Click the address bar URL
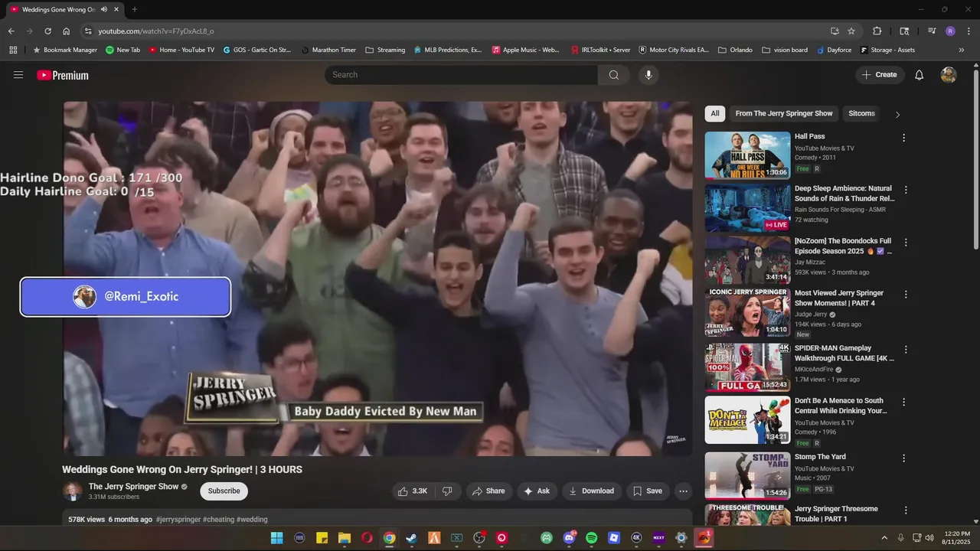This screenshot has width=980, height=551. [156, 31]
